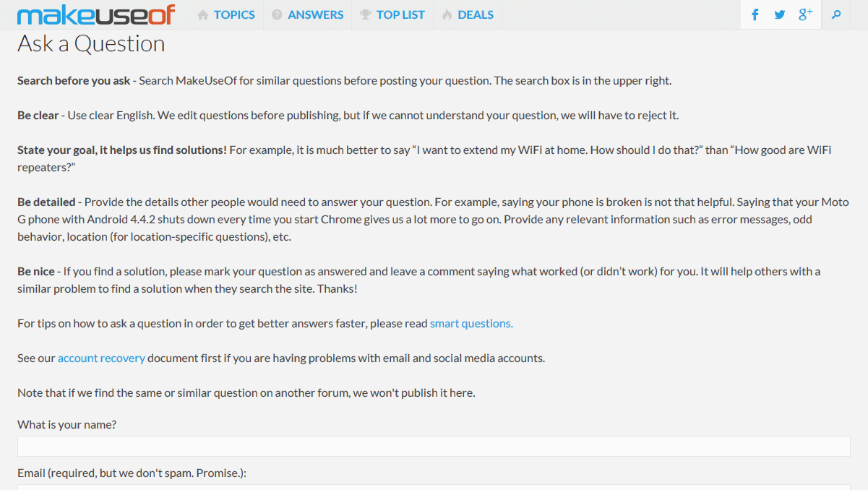
Task: Click the MakeUseOf logo
Action: [95, 14]
